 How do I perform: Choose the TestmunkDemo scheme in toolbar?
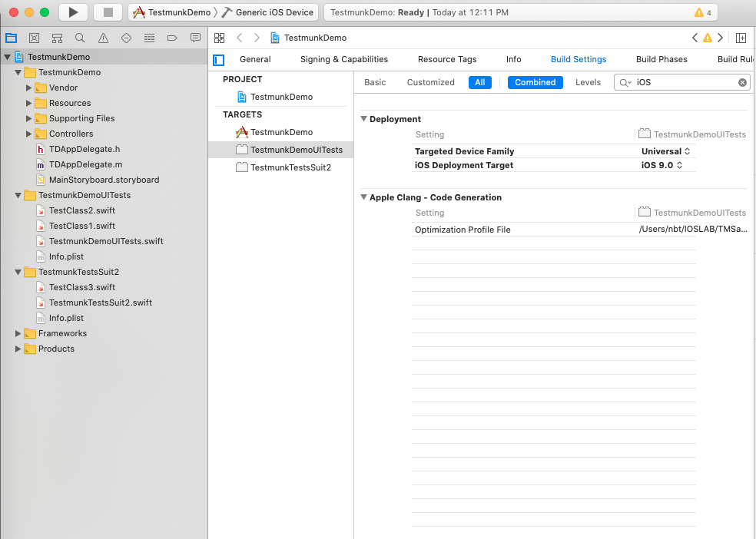pyautogui.click(x=171, y=12)
